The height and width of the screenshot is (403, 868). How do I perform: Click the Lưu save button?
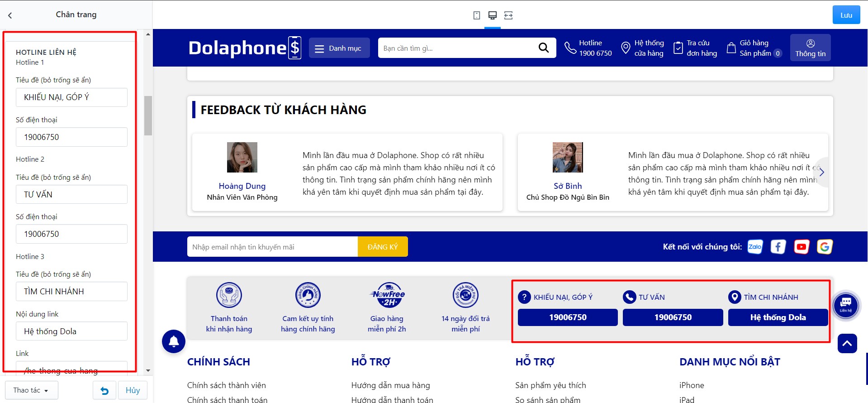(846, 15)
